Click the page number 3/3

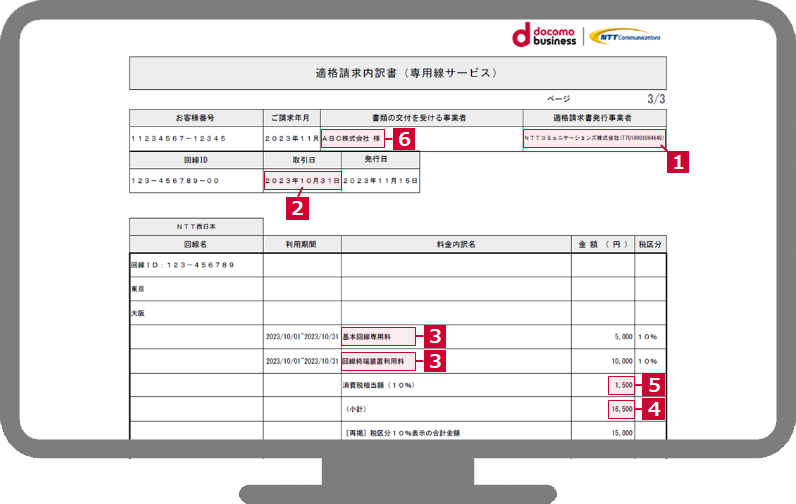coord(656,99)
